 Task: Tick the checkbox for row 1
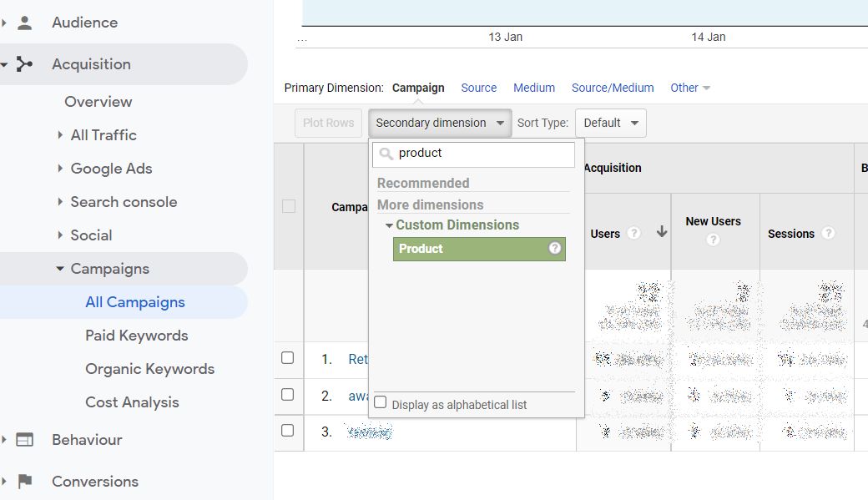pos(288,358)
